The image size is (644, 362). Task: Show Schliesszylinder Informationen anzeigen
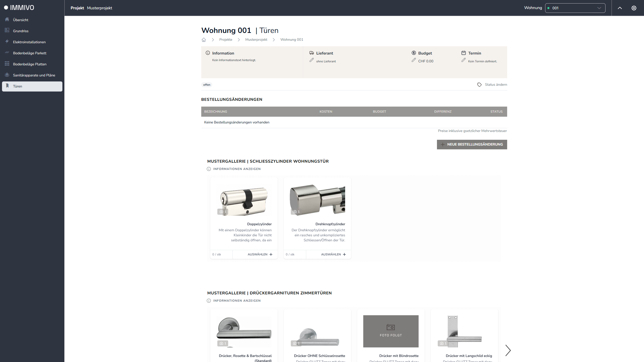point(236,169)
